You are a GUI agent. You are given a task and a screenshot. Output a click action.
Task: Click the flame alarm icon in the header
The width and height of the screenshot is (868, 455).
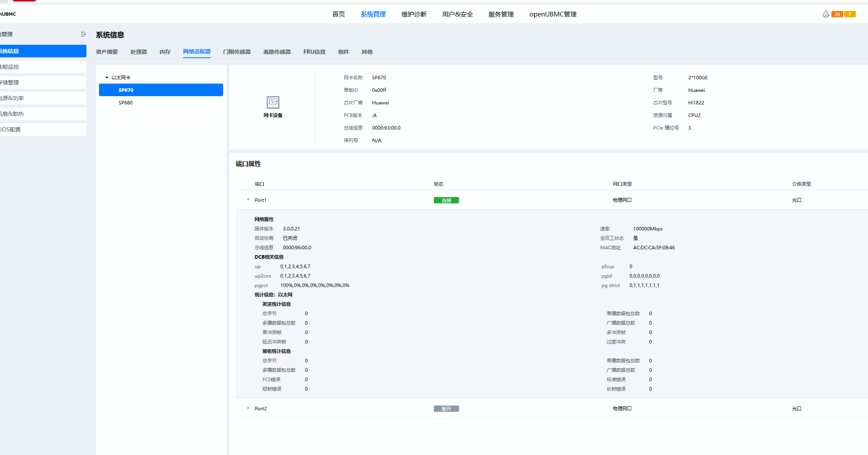tap(826, 15)
